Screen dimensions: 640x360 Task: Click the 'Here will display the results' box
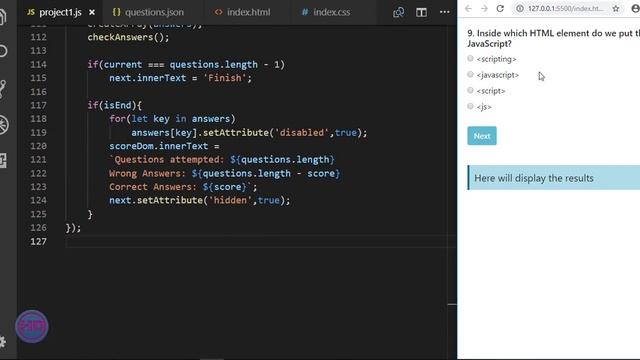coord(553,178)
